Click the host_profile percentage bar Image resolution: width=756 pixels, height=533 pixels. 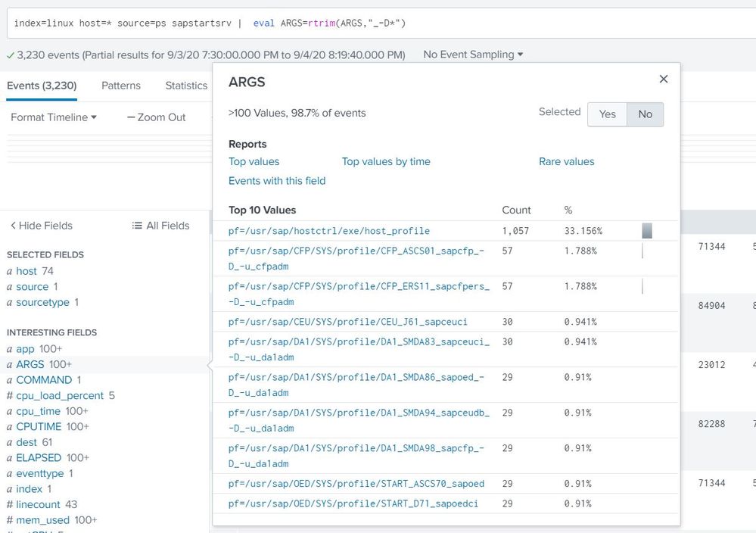click(647, 231)
